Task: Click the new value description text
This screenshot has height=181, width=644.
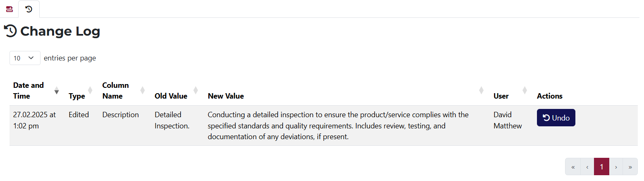Action: click(338, 125)
